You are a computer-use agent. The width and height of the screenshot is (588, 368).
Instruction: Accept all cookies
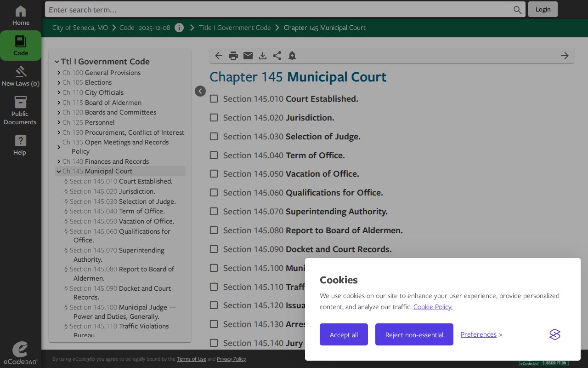pos(344,334)
